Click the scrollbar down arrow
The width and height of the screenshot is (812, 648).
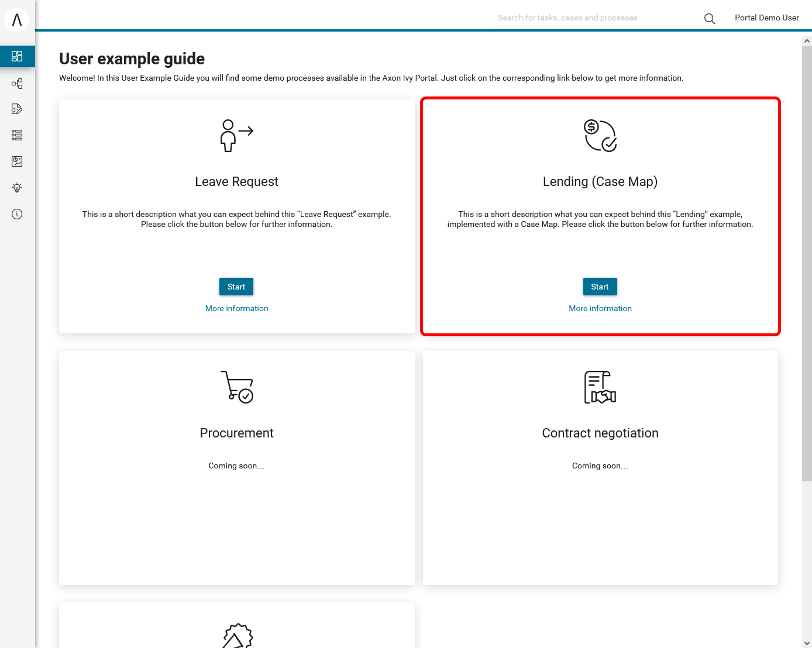pos(807,643)
